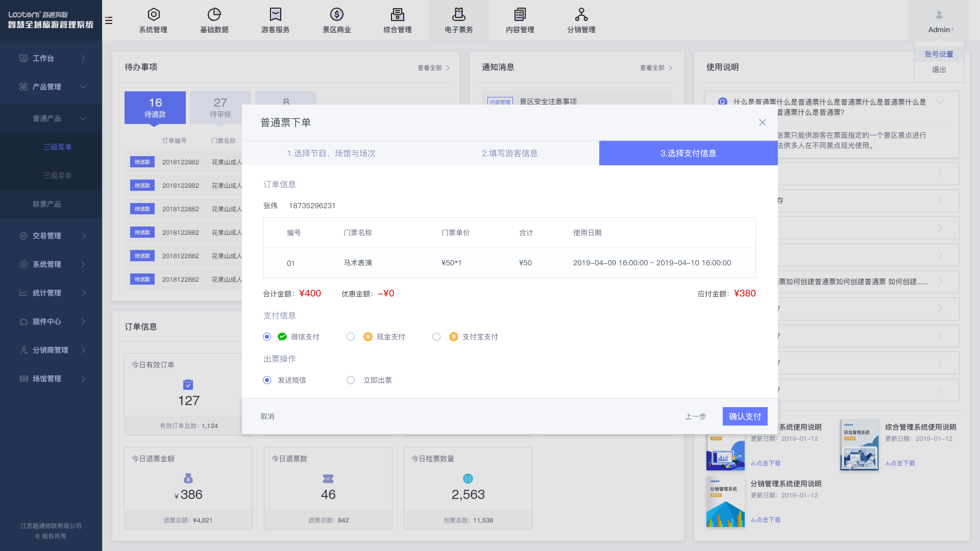This screenshot has height=551, width=980.
Task: Select 支付宝支付 payment radio button
Action: [436, 337]
